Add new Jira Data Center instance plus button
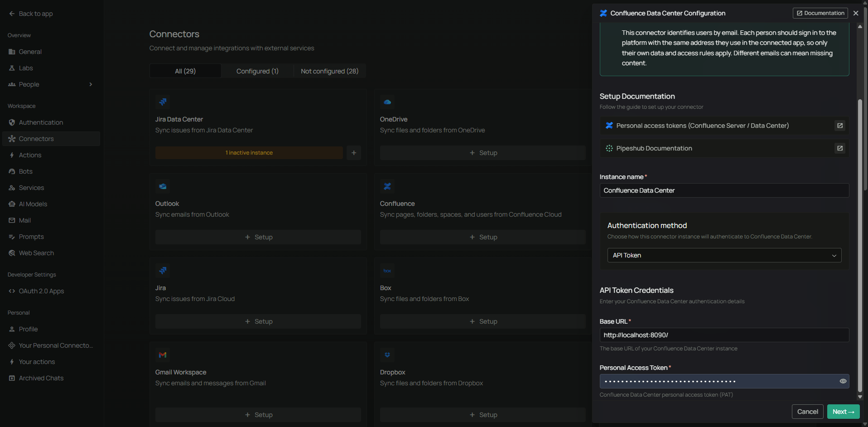Image resolution: width=868 pixels, height=427 pixels. pyautogui.click(x=354, y=153)
